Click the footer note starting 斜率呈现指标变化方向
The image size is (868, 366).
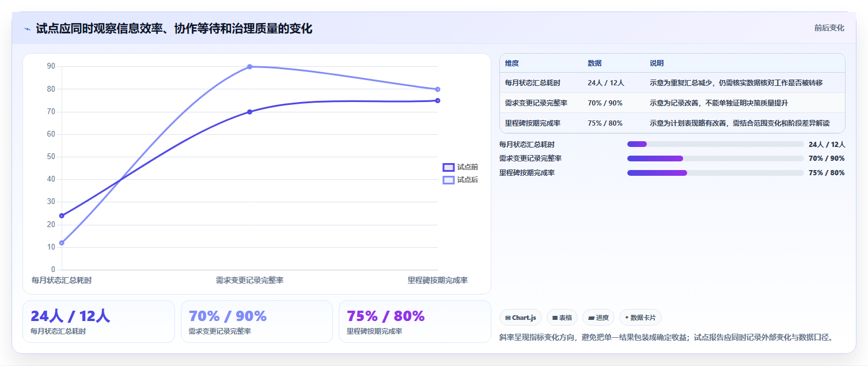coord(666,337)
